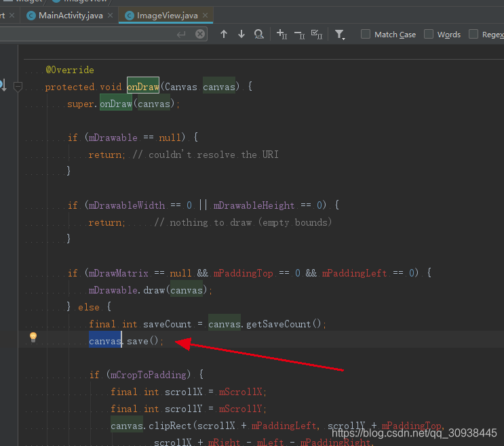The height and width of the screenshot is (446, 504).
Task: Open the search filter options
Action: [x=340, y=35]
